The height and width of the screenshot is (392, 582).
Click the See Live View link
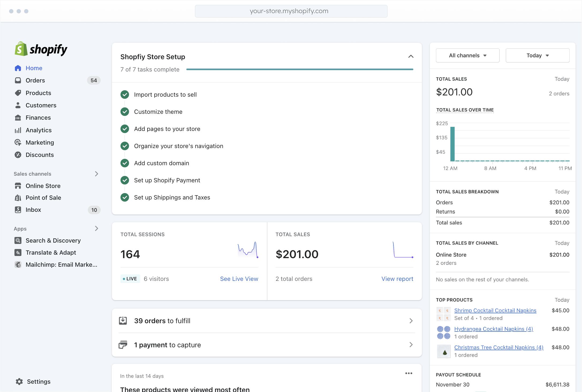tap(239, 279)
